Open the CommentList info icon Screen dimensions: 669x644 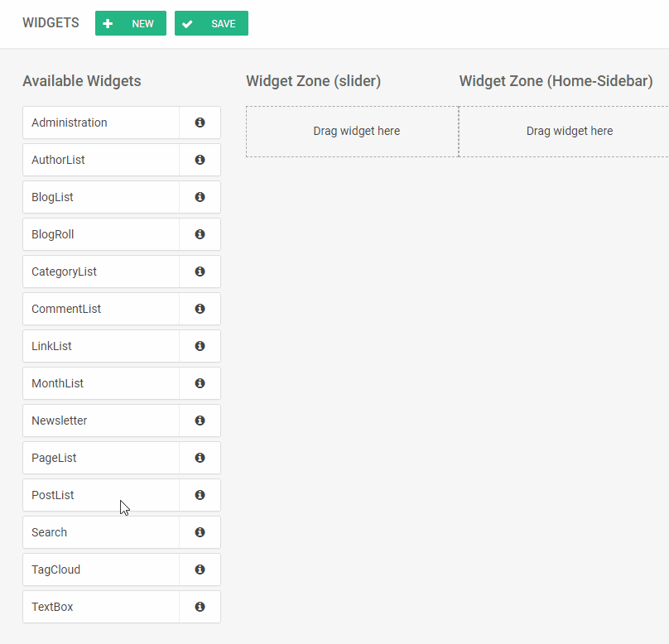[200, 309]
